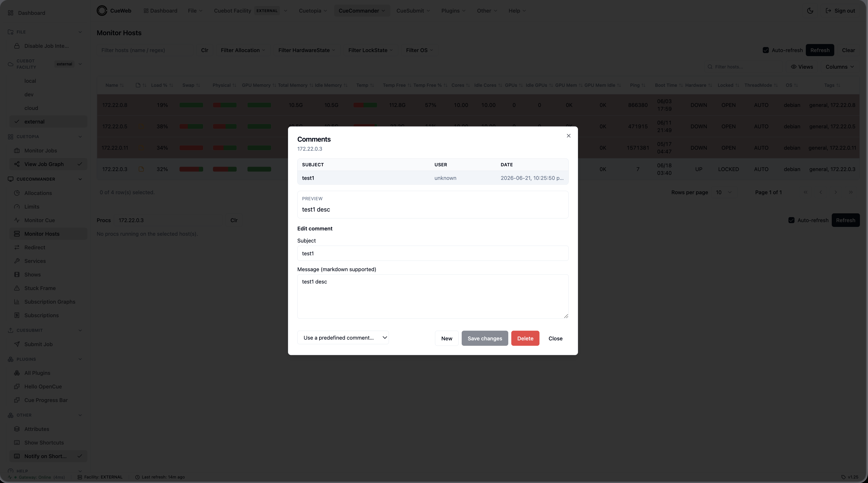Screen dimensions: 868x483
Task: Open Show Shortcuts in the sidebar
Action: coord(48,442)
